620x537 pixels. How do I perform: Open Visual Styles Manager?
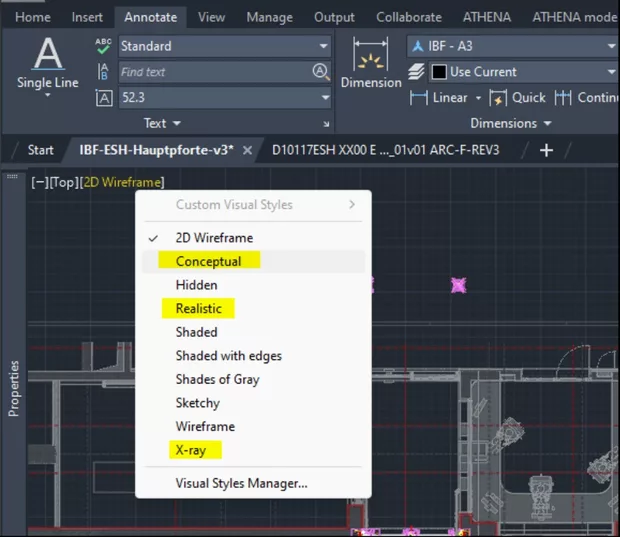(x=241, y=484)
